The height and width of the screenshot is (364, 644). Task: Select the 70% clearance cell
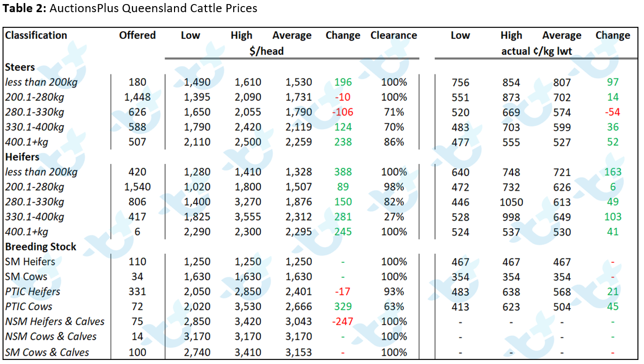coord(394,127)
